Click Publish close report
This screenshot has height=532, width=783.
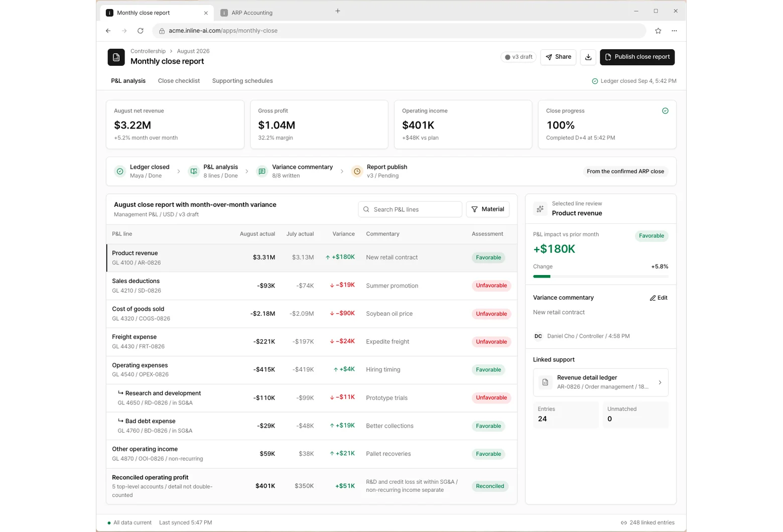[x=637, y=57]
